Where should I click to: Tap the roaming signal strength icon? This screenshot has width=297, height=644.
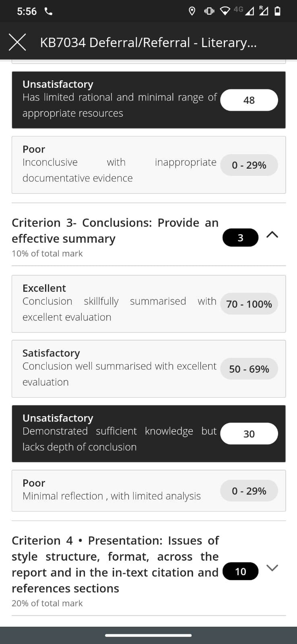click(x=264, y=11)
